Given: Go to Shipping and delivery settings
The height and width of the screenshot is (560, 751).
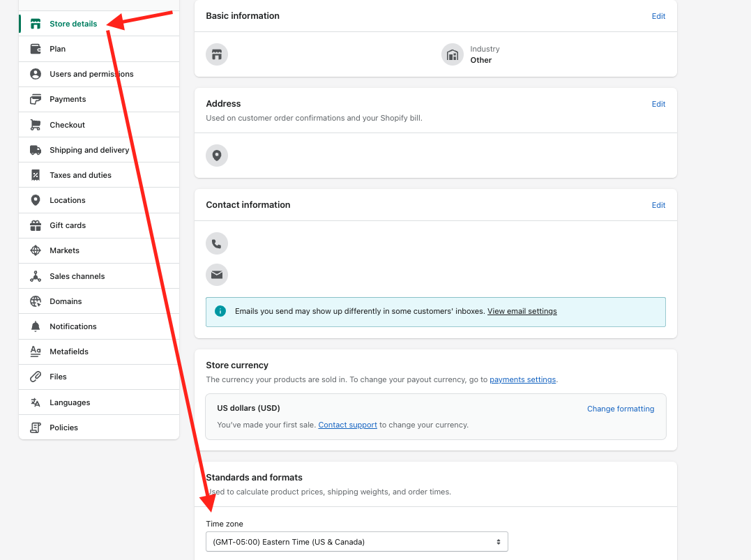Looking at the screenshot, I should coord(98,150).
